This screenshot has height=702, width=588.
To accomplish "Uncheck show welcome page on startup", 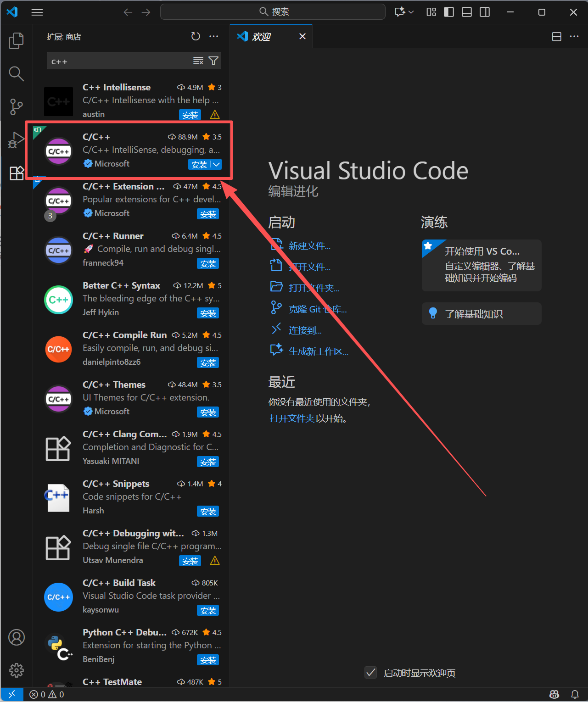I will click(371, 673).
